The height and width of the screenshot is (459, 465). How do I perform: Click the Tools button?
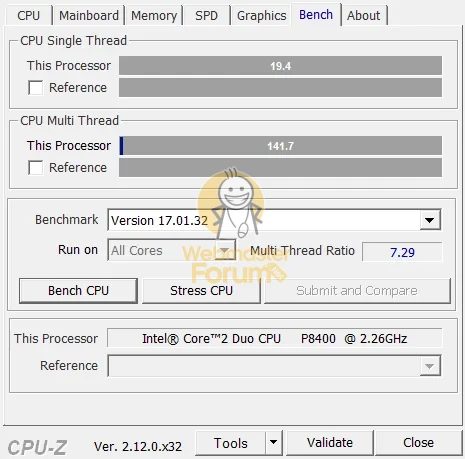tap(231, 443)
